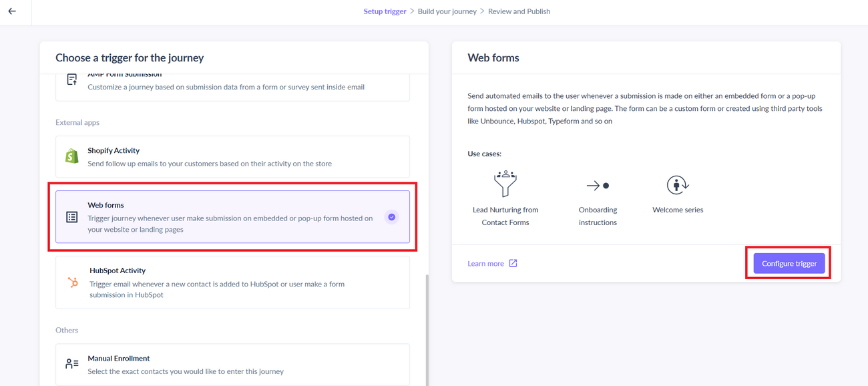Click the Learn more external link icon

pyautogui.click(x=513, y=263)
